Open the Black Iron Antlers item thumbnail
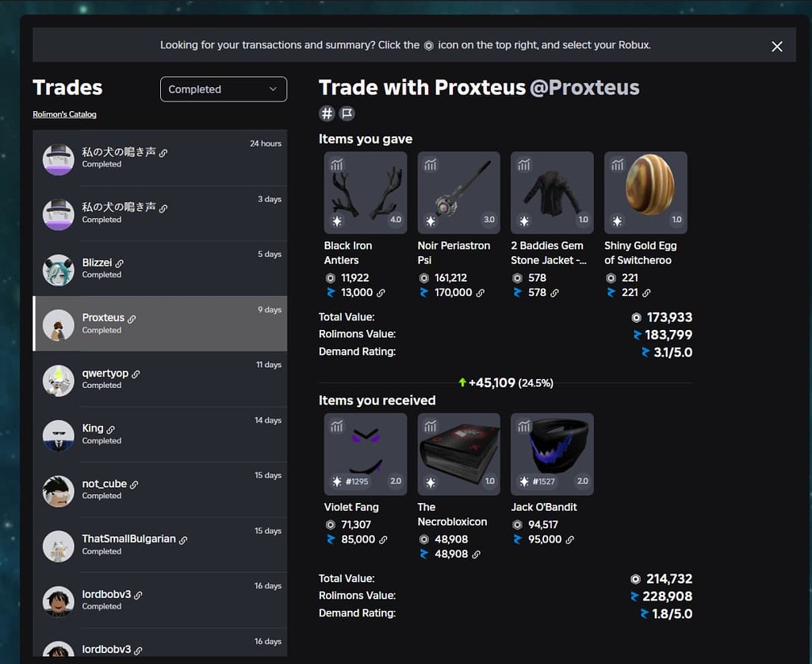812x664 pixels. 366,193
